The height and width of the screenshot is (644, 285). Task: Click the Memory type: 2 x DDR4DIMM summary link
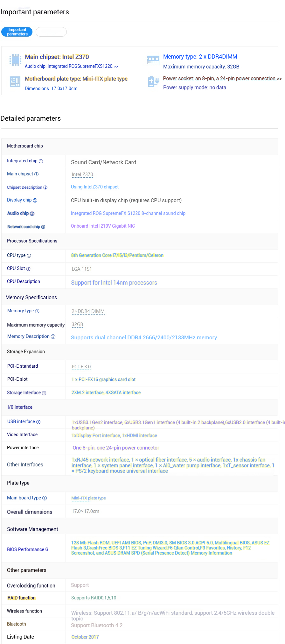pos(200,57)
